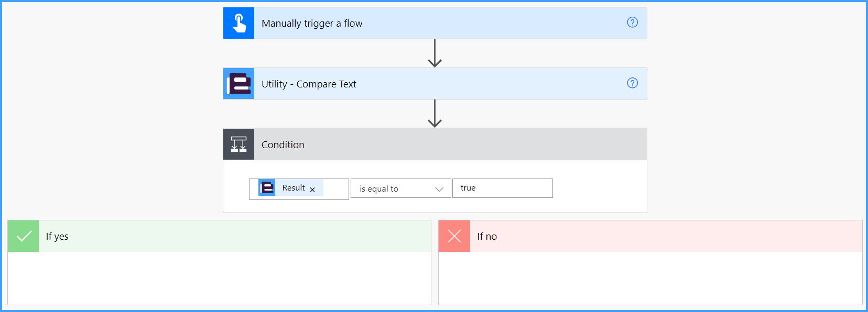Open help for Manually trigger a flow
Image resolution: width=868 pixels, height=312 pixels.
point(633,22)
